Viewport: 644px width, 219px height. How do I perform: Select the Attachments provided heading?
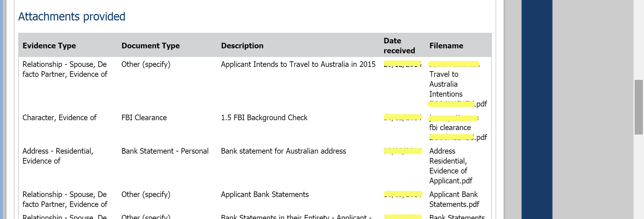(x=72, y=16)
